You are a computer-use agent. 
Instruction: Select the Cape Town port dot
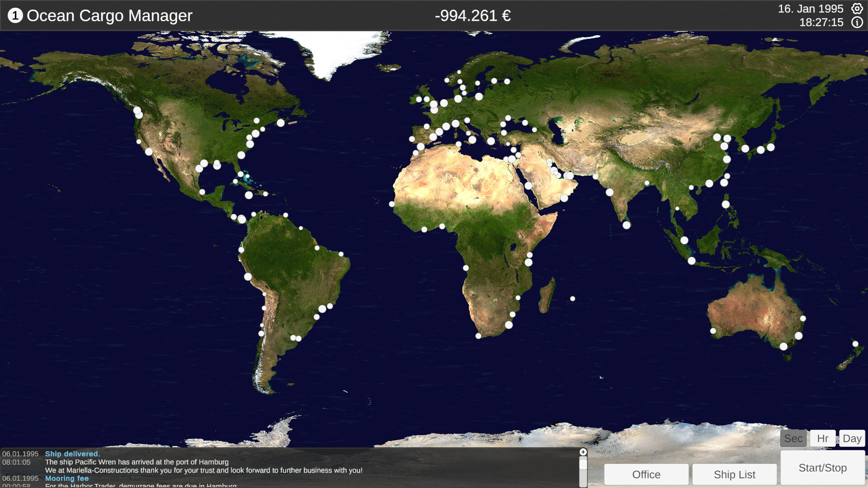coord(478,336)
